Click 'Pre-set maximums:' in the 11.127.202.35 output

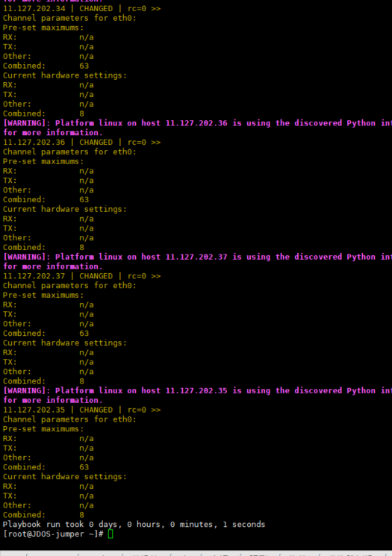tap(43, 428)
